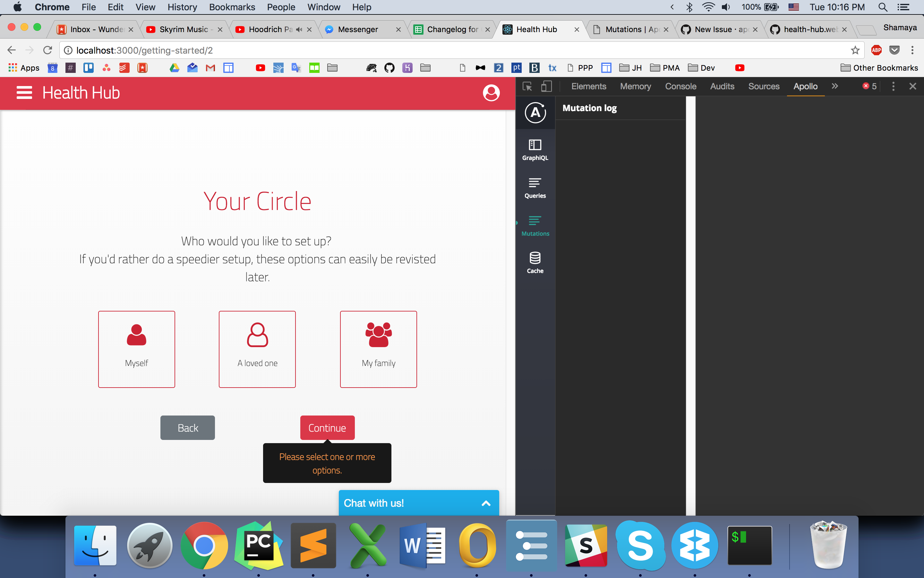Screen dimensions: 924x578
Task: Activate the inspect element picker icon
Action: click(527, 86)
